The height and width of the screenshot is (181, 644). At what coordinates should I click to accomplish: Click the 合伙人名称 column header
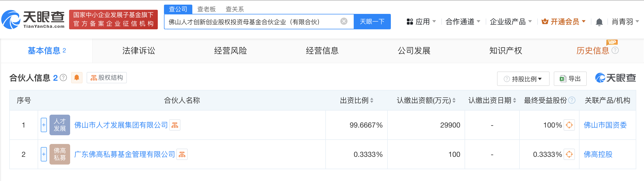tap(182, 100)
